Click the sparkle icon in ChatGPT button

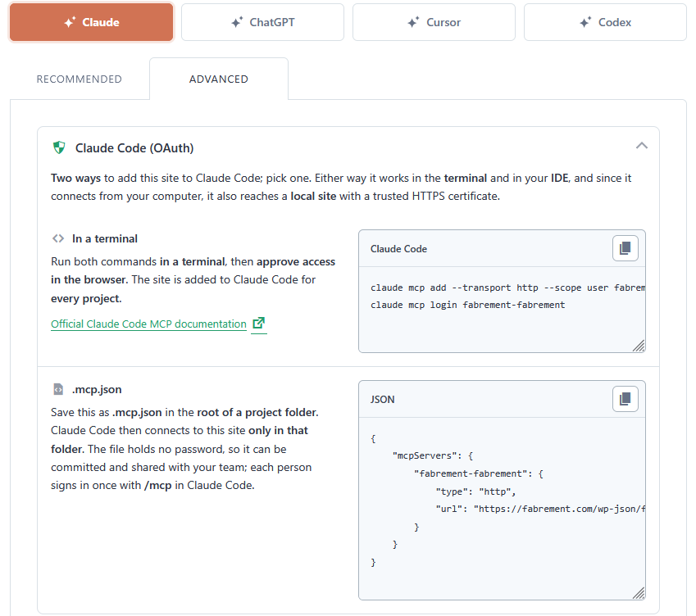[x=237, y=22]
